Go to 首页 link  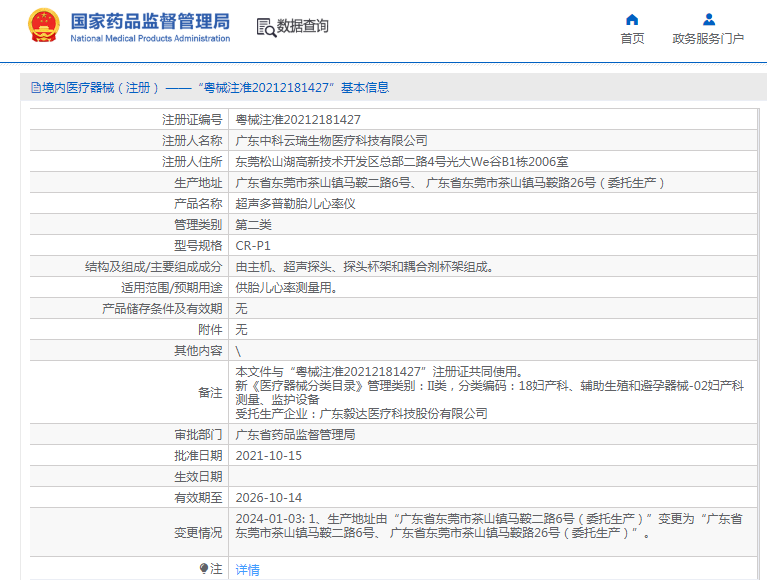pyautogui.click(x=632, y=38)
